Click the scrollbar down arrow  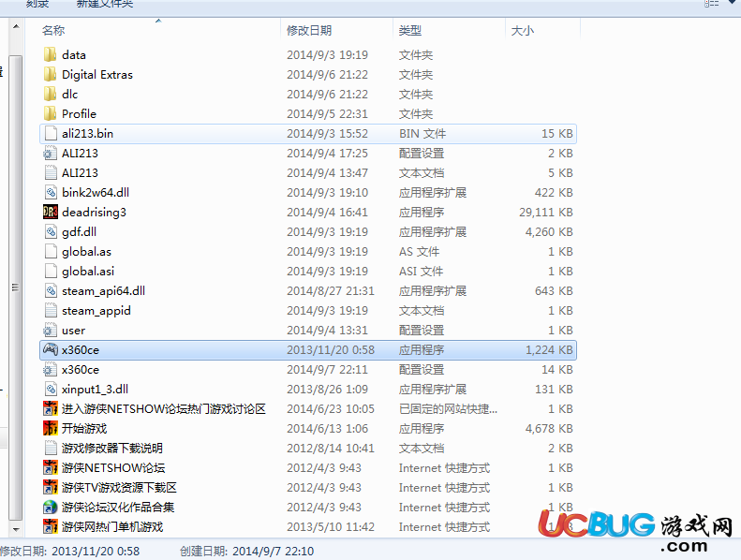coord(16,530)
